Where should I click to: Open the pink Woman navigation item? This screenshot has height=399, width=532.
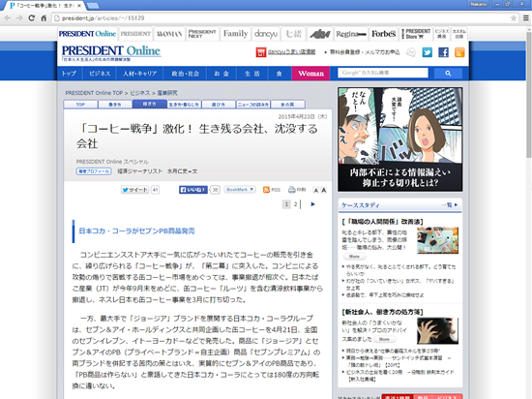tap(310, 74)
